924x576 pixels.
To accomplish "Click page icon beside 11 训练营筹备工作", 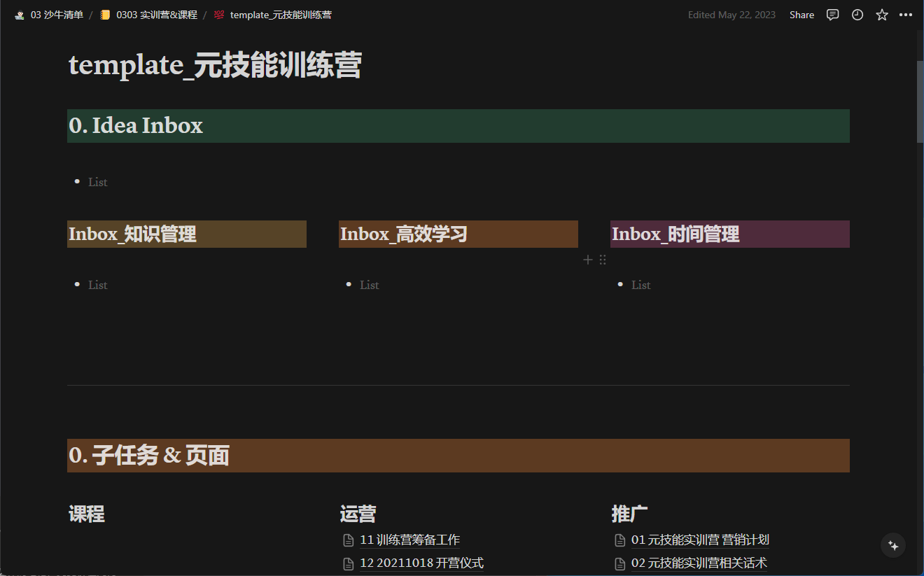I will pos(348,540).
